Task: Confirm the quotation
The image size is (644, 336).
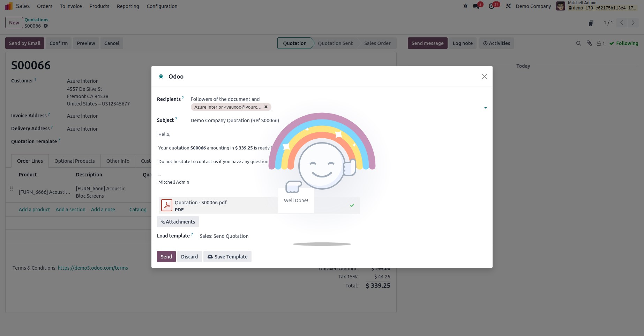Action: (x=59, y=43)
